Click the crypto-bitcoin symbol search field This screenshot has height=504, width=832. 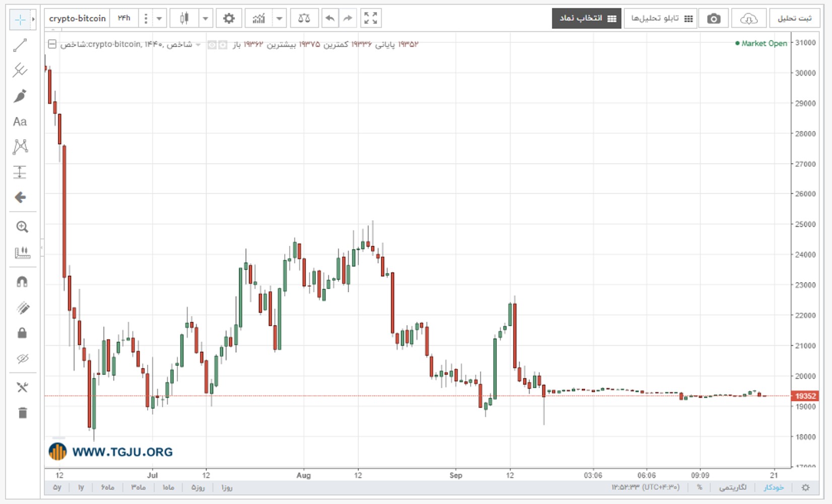tap(78, 19)
